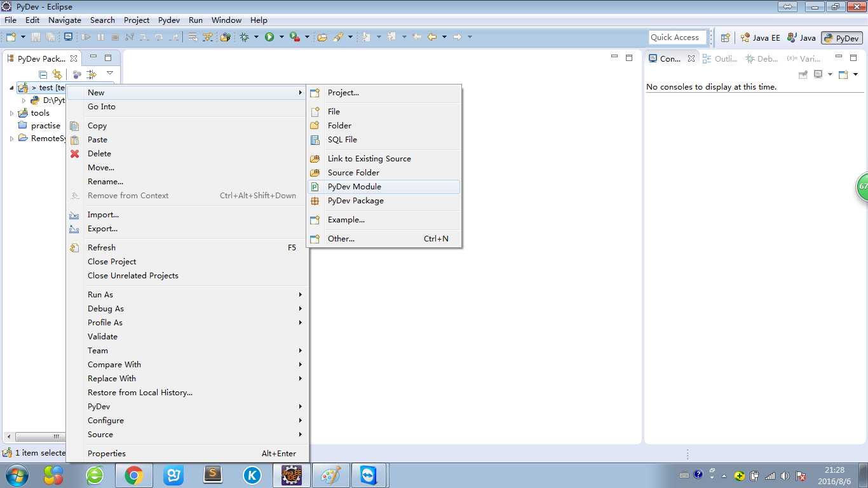Click Properties in the context menu

(187, 454)
